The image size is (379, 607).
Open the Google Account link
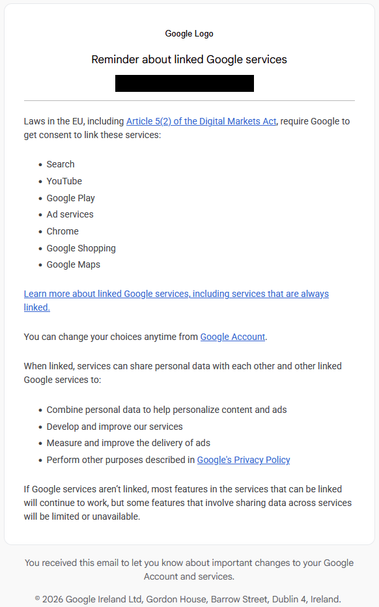point(233,337)
